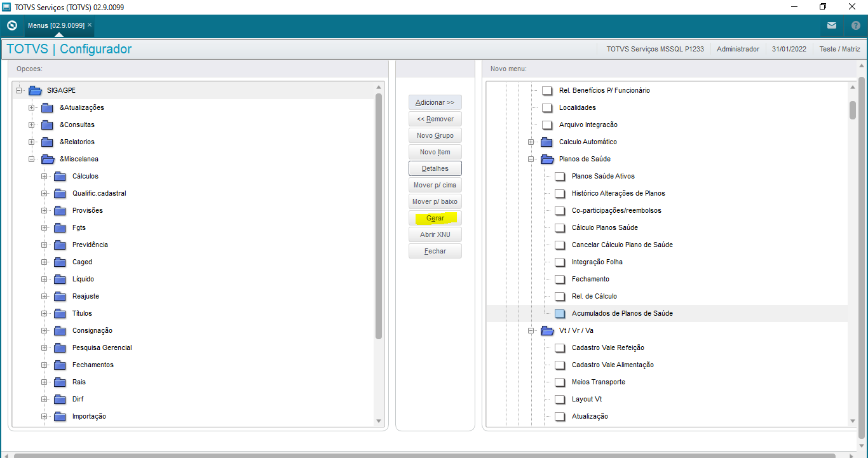Toggle the Arquivo Integracão checkbox
Viewport: 868px width, 458px height.
(547, 125)
